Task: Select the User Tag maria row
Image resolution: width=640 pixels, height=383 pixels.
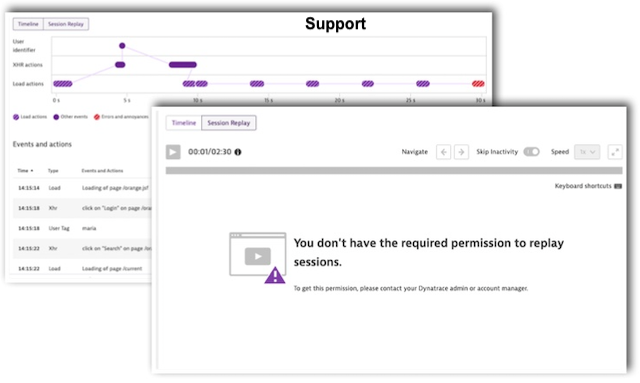Action: (x=82, y=228)
